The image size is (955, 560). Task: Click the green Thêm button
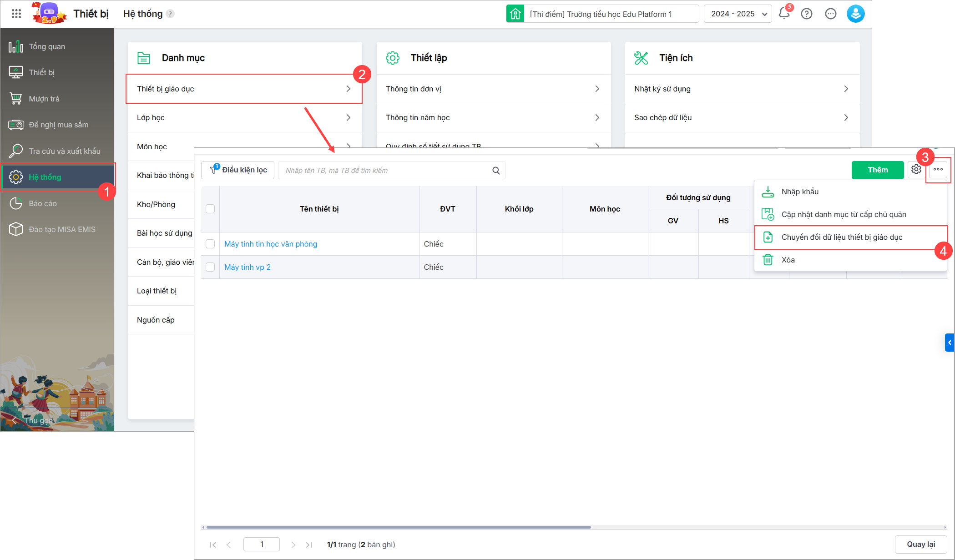(877, 170)
